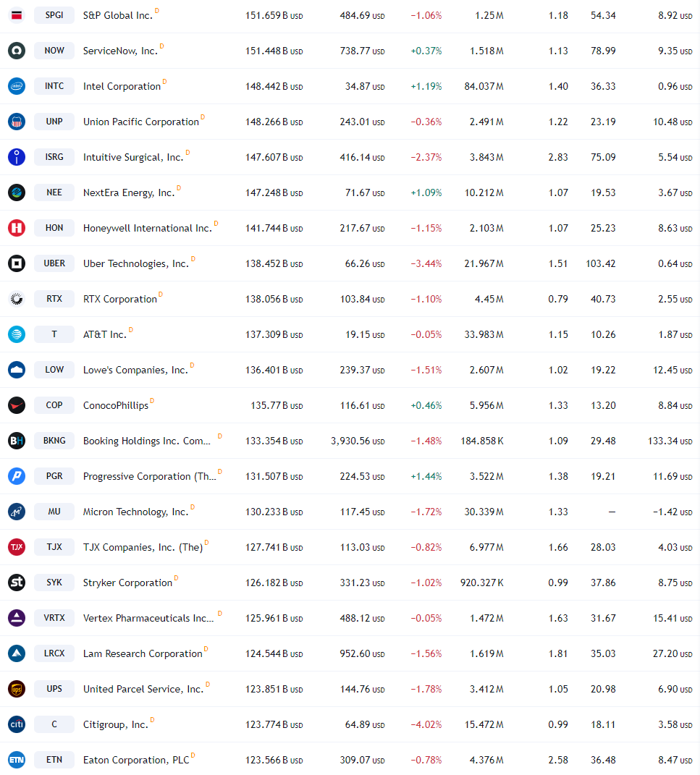Viewport: 700px width, 775px height.
Task: Open Stryker Corporation company link
Action: 127,583
